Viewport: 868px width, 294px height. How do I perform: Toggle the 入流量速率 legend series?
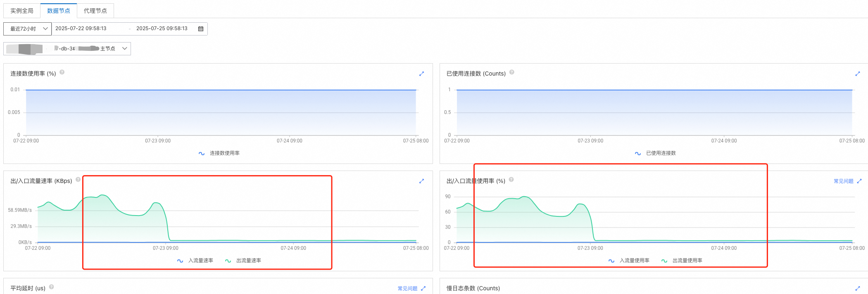(x=195, y=261)
